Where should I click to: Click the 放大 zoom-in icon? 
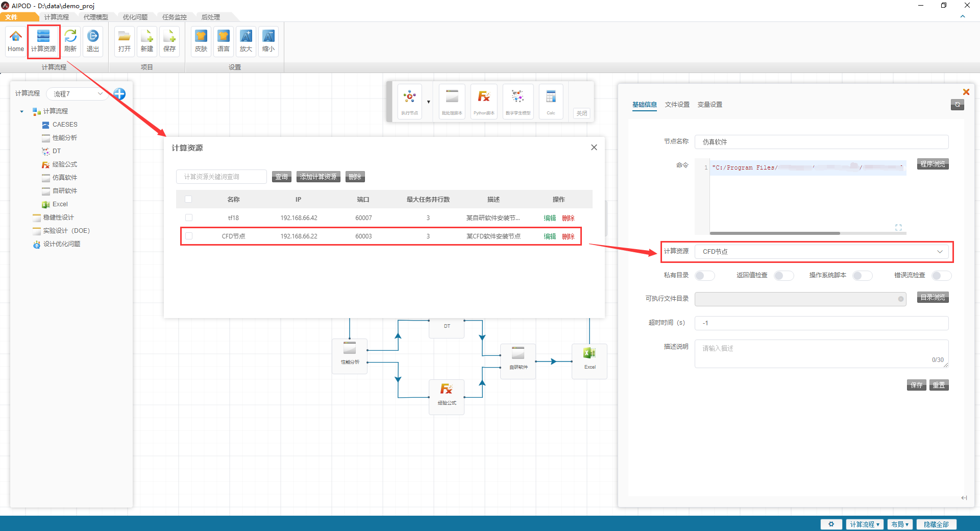click(x=246, y=41)
